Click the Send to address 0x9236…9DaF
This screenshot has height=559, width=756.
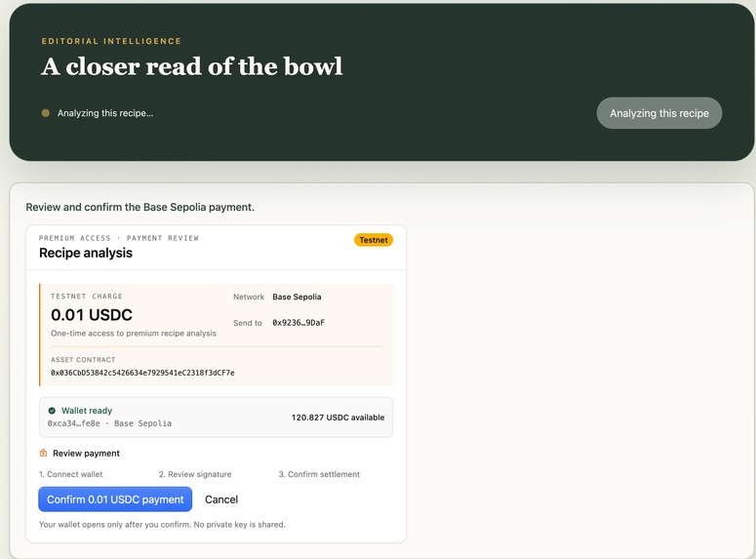point(298,323)
